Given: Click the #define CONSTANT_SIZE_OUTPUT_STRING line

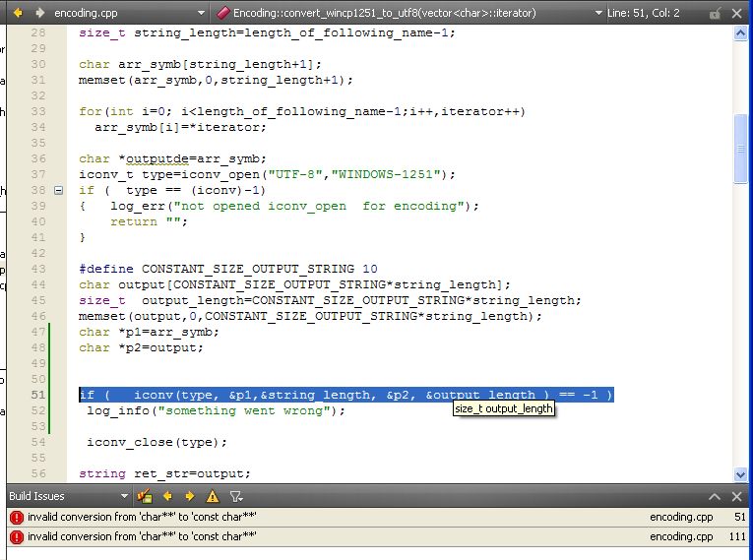Looking at the screenshot, I should click(x=228, y=269).
